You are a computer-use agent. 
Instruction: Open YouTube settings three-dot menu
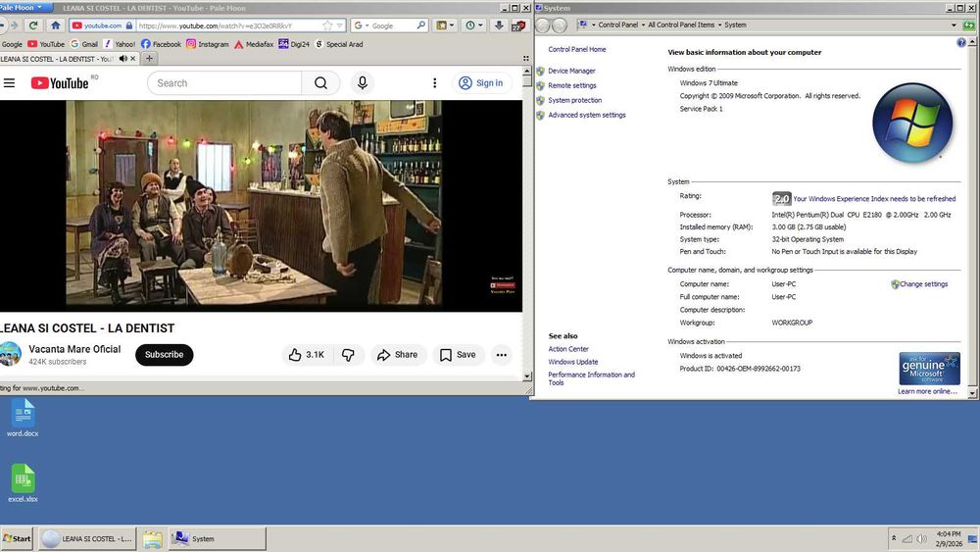pos(435,82)
